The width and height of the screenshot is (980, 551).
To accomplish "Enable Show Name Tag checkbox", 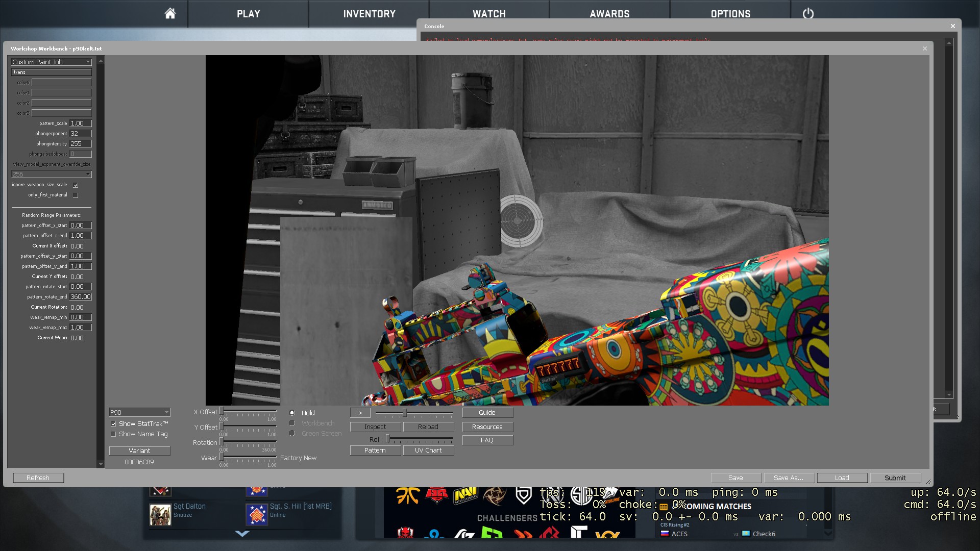I will [x=113, y=434].
